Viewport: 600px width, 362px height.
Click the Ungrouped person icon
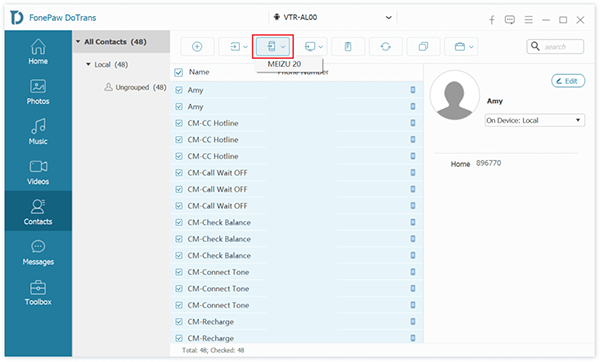[x=109, y=87]
